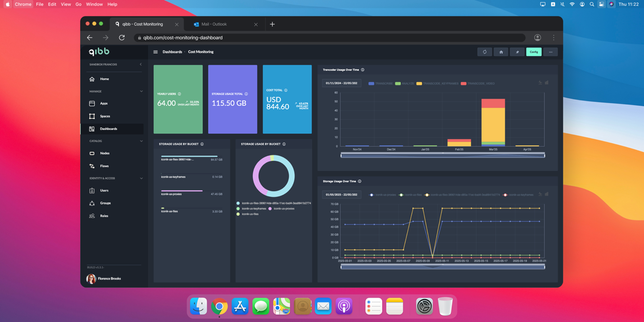
Task: Switch Trancoder chart to line view icon
Action: coord(540,83)
